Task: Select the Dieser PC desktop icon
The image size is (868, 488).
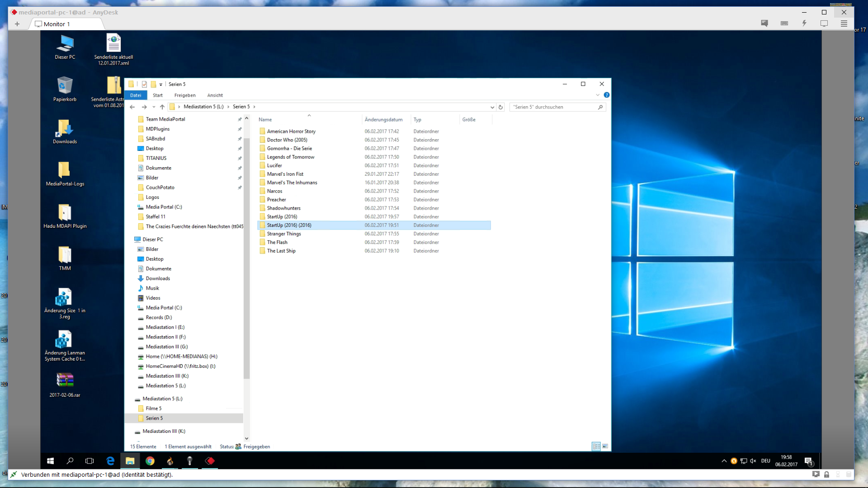Action: pos(65,47)
